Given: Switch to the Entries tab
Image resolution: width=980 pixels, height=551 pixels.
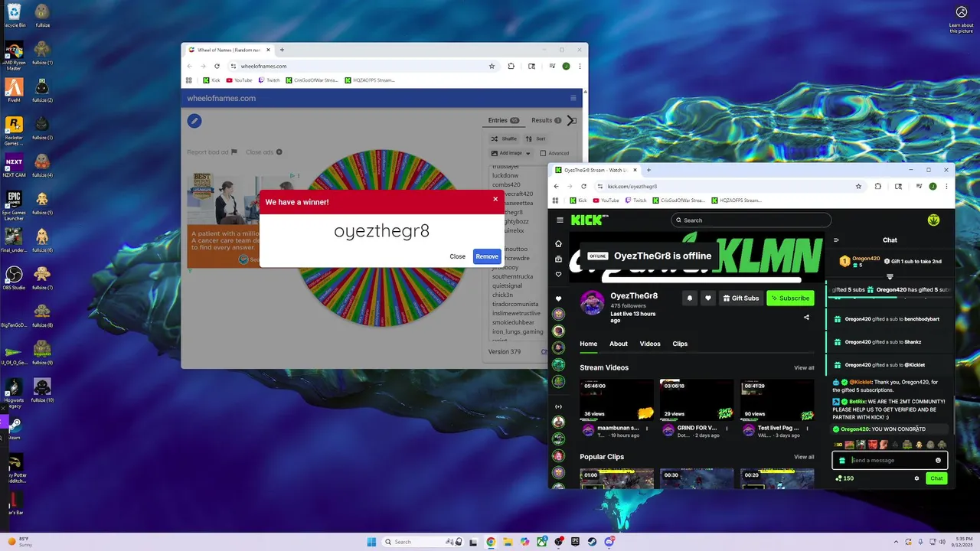Looking at the screenshot, I should [504, 120].
